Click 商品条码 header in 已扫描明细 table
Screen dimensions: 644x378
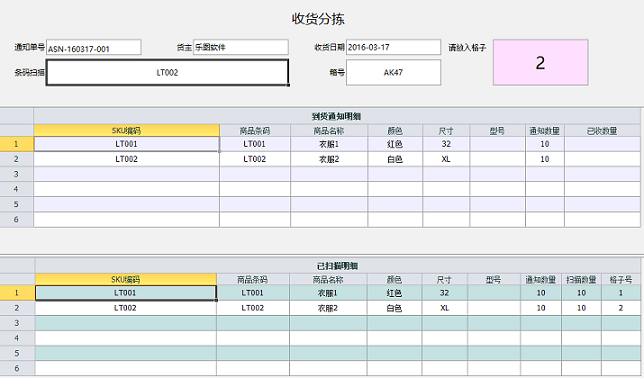pos(253,280)
